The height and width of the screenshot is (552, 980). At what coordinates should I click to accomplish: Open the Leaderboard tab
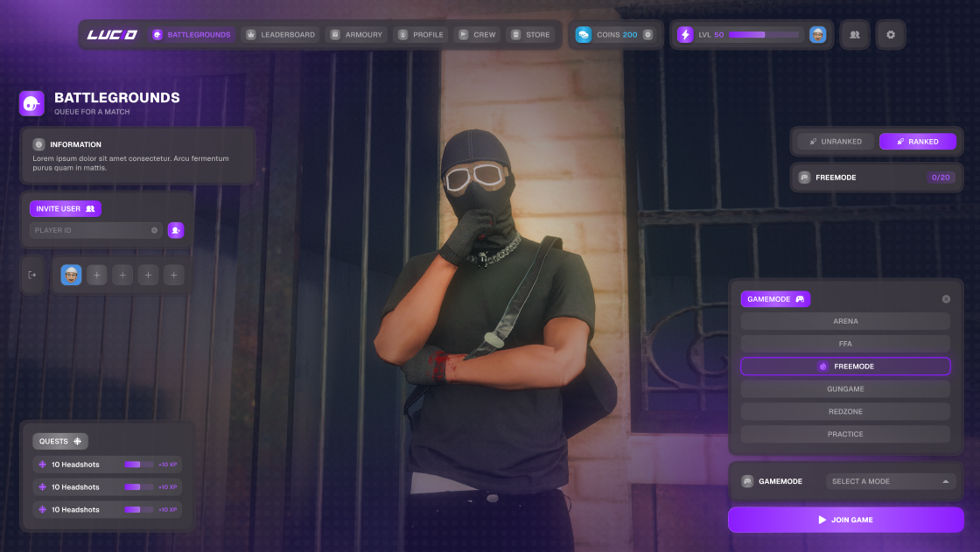[x=282, y=35]
